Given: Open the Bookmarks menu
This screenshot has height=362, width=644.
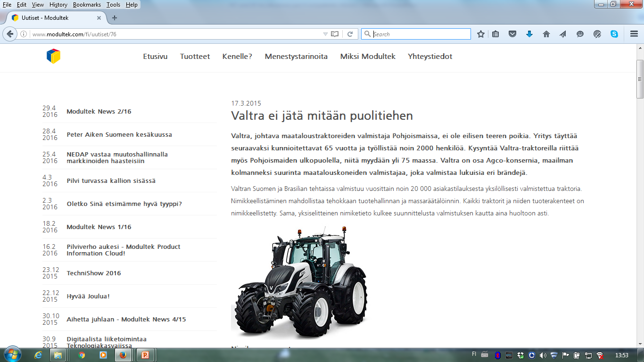Looking at the screenshot, I should coord(87,5).
